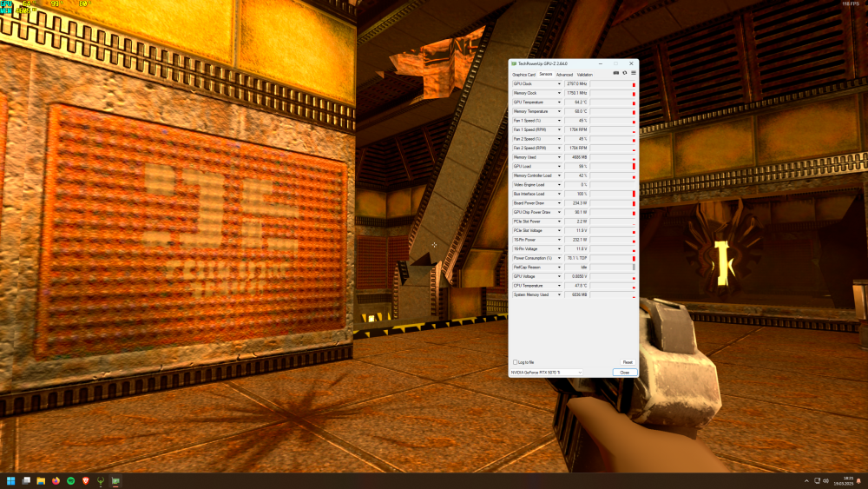Viewport: 868px width, 489px height.
Task: Show hidden system tray icons
Action: pos(806,480)
